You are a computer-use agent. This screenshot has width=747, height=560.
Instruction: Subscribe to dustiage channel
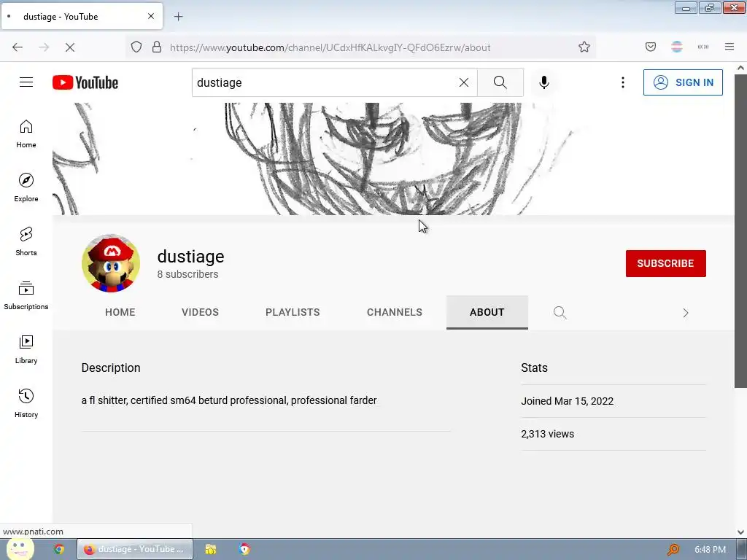point(665,263)
